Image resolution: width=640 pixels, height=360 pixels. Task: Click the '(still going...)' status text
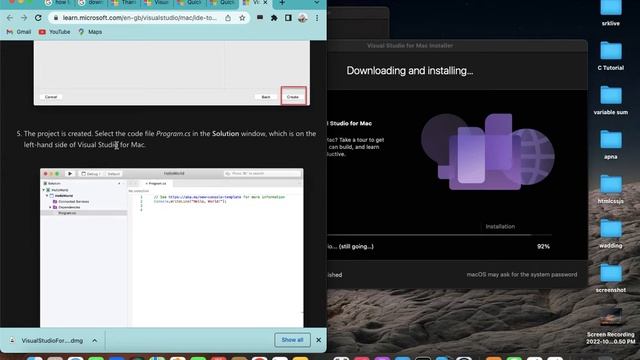356,247
